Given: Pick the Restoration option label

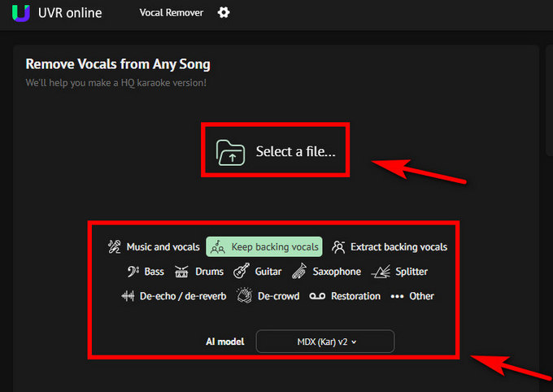Looking at the screenshot, I should tap(356, 296).
